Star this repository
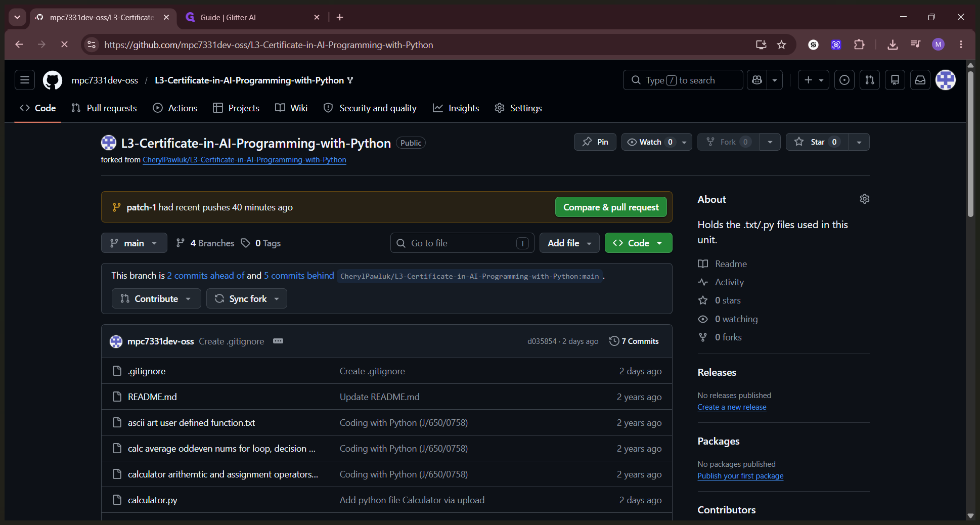The height and width of the screenshot is (525, 980). pyautogui.click(x=817, y=142)
